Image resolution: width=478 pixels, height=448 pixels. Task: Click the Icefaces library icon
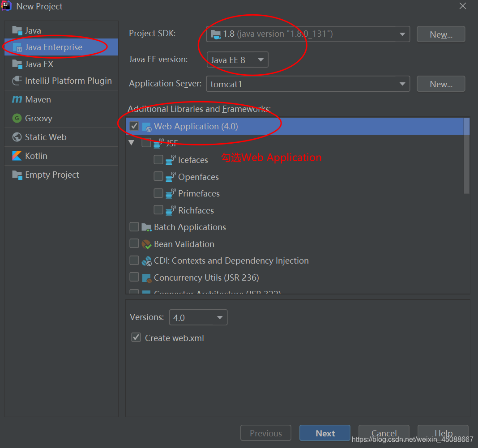click(171, 160)
